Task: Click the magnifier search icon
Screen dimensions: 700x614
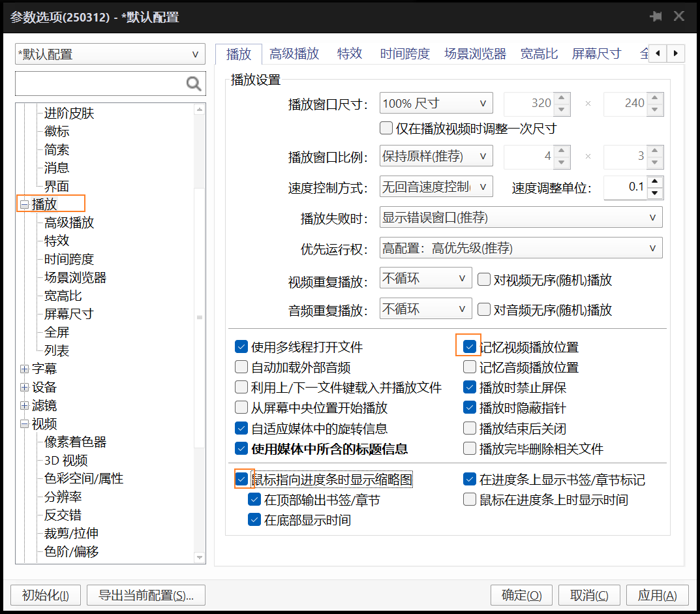Action: pos(193,84)
